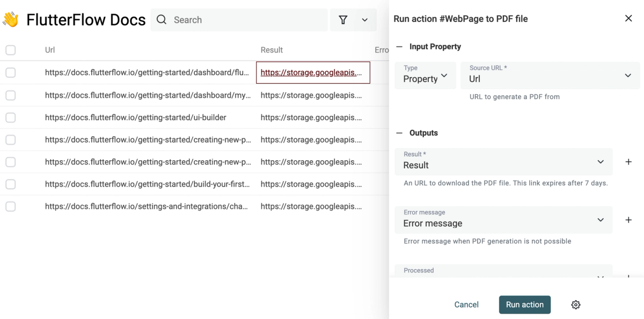Screen dimensions: 644x319
Task: Toggle the select-all header checkbox
Action: pos(11,50)
